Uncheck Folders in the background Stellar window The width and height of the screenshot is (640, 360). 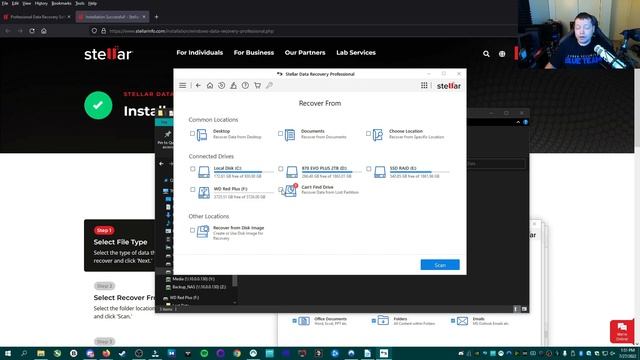point(373,321)
